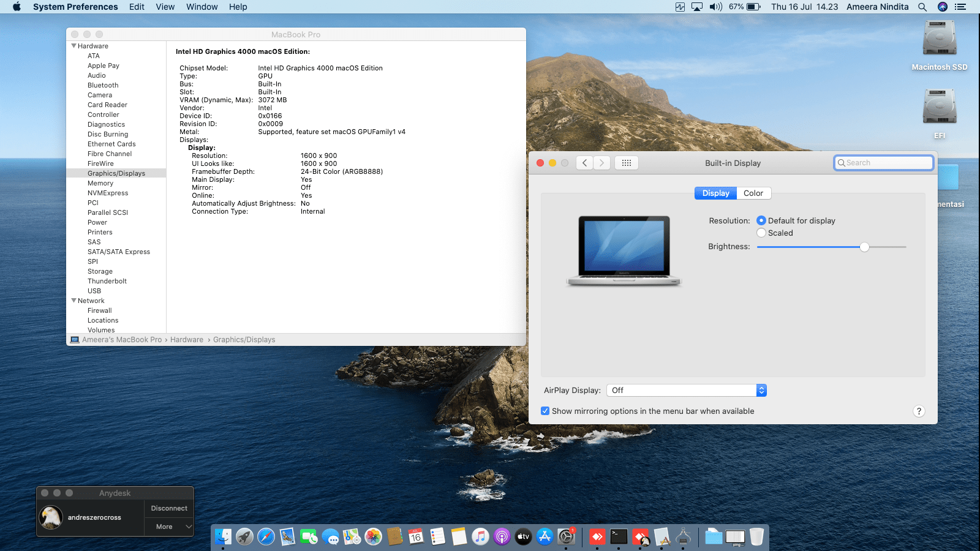
Task: Open the blue folder stack in Dock
Action: pos(714,537)
